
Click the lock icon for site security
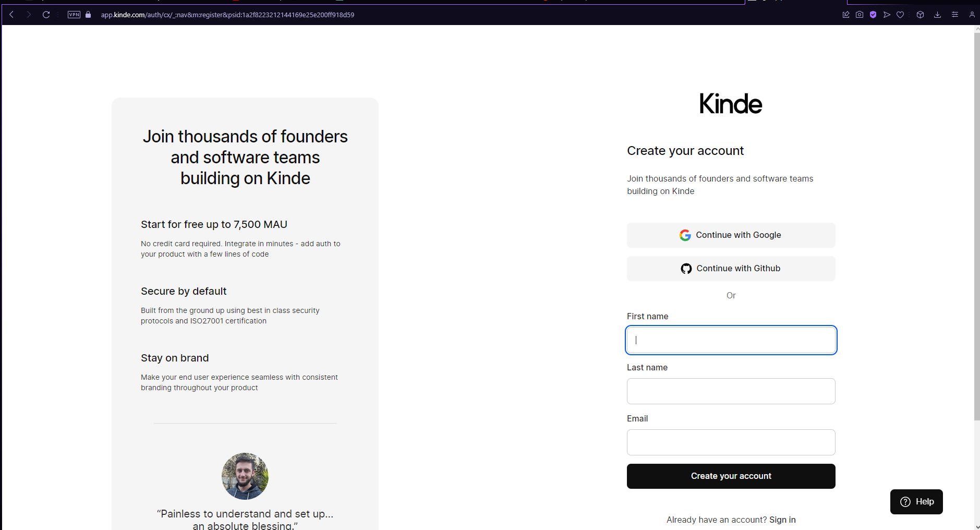[88, 15]
